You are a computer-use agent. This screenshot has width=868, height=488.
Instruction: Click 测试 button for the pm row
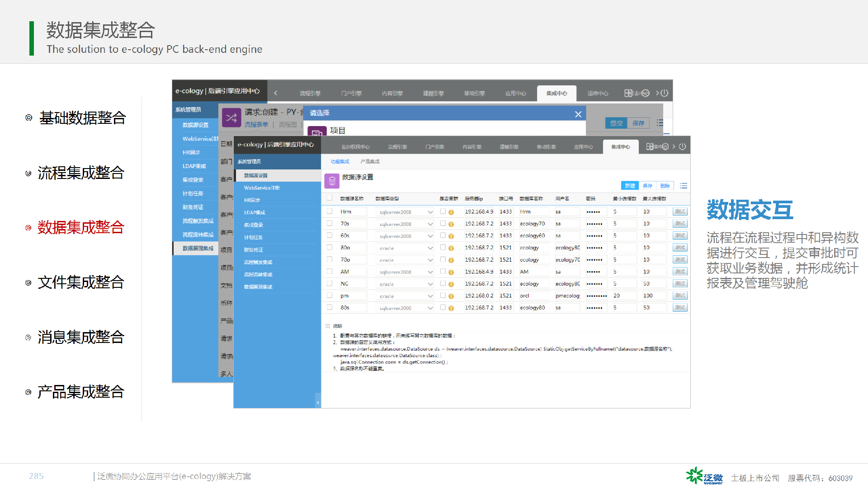(x=680, y=296)
